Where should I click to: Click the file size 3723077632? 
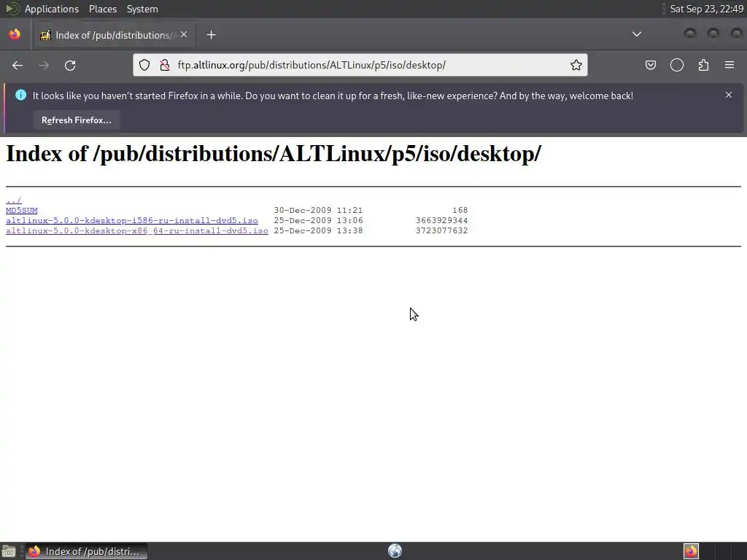[441, 230]
